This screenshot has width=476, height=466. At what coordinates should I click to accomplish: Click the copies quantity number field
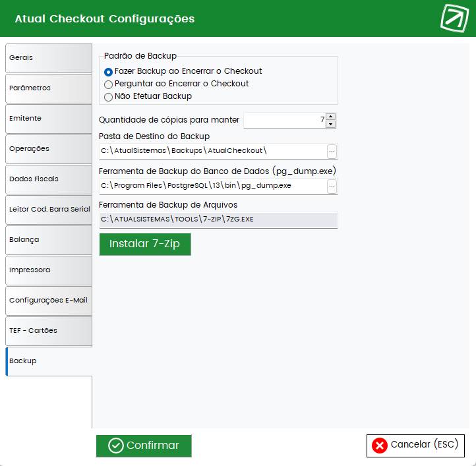tap(284, 121)
